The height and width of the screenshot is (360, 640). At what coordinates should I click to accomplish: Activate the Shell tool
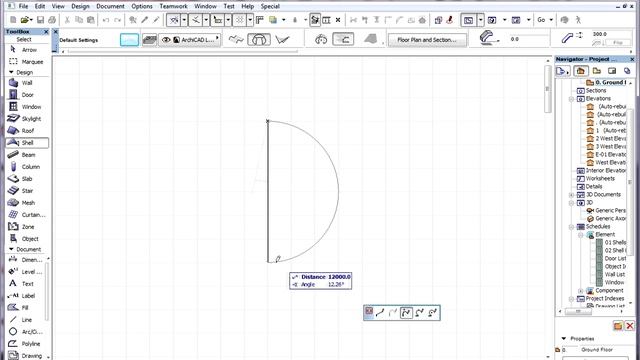pyautogui.click(x=27, y=142)
